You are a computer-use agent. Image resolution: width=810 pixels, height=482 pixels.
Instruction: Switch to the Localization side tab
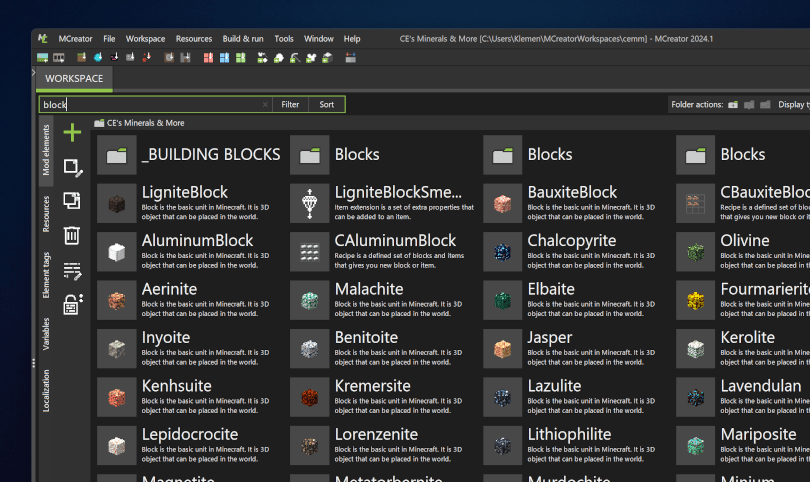(46, 391)
